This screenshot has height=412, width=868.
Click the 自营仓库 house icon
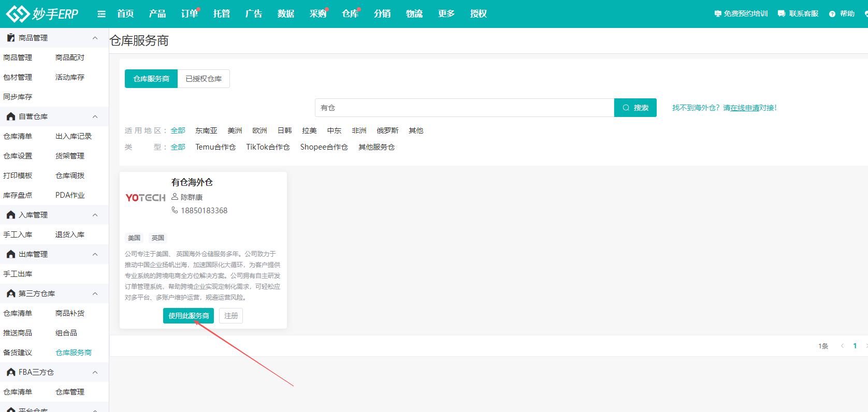click(11, 116)
